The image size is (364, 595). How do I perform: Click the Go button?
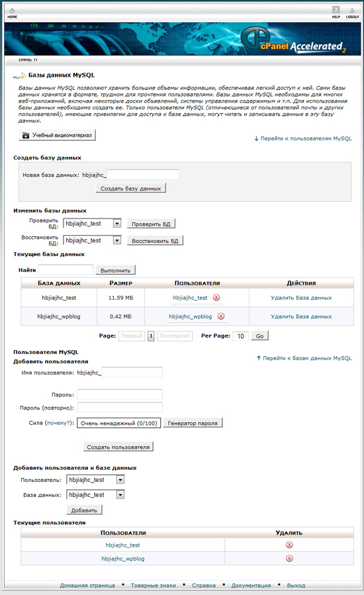point(259,336)
